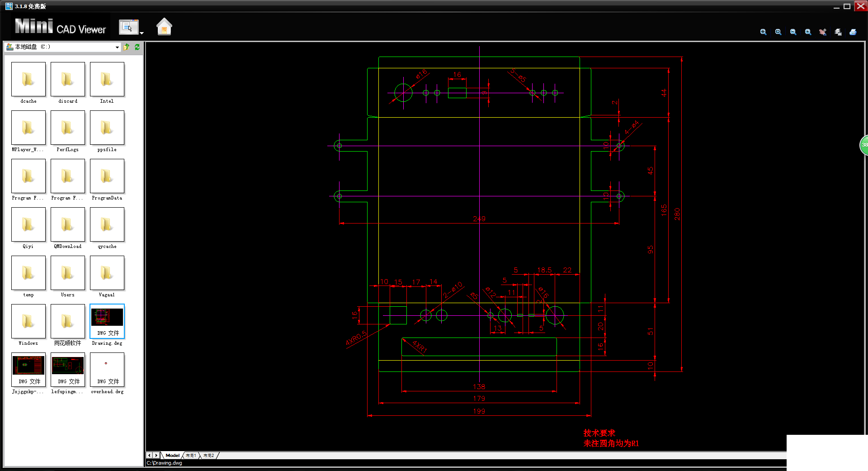Click the printer icon
Image resolution: width=868 pixels, height=471 pixels.
pos(853,32)
